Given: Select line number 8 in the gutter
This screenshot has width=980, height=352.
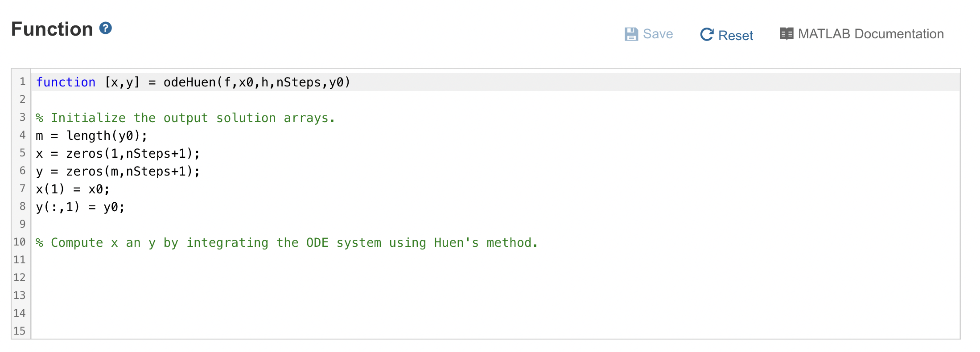Looking at the screenshot, I should pyautogui.click(x=22, y=206).
